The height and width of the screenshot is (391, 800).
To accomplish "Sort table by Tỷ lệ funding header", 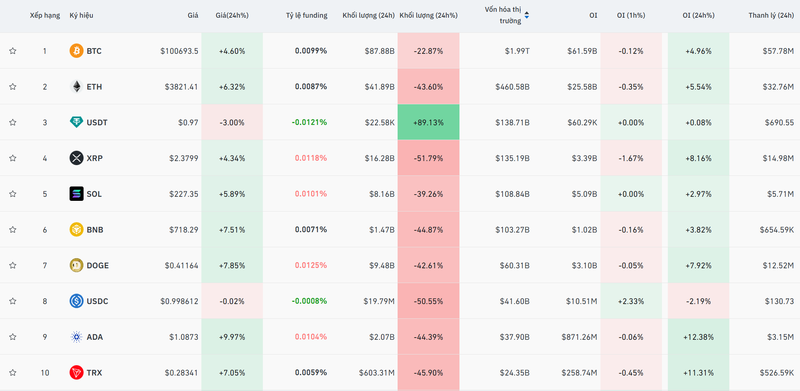I will (x=306, y=15).
